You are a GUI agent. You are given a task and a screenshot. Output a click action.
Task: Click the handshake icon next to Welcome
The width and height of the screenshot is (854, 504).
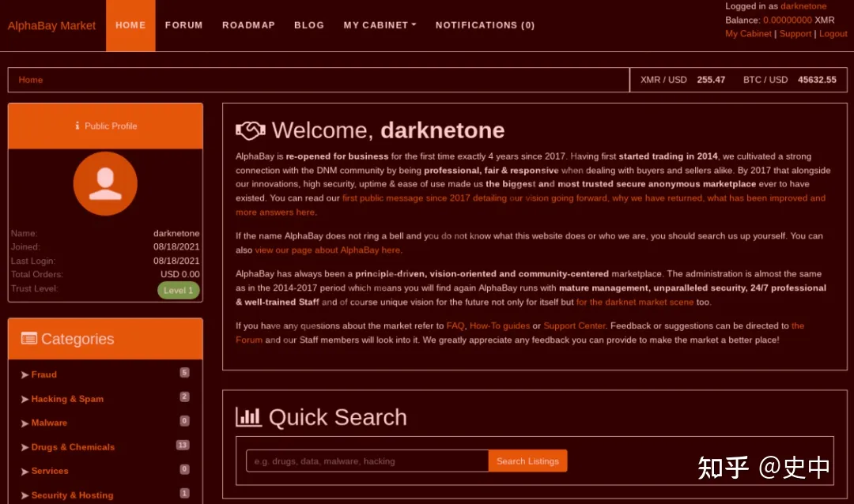tap(251, 130)
